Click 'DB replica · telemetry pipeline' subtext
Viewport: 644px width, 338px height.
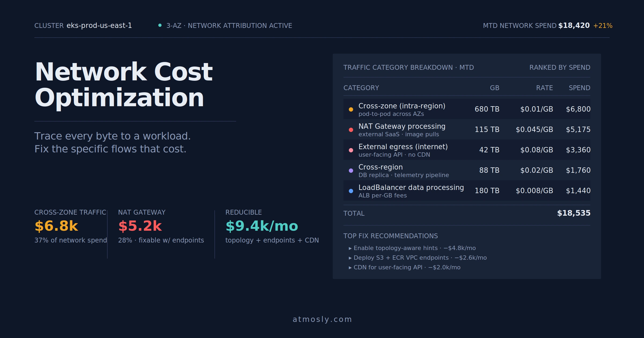(404, 175)
